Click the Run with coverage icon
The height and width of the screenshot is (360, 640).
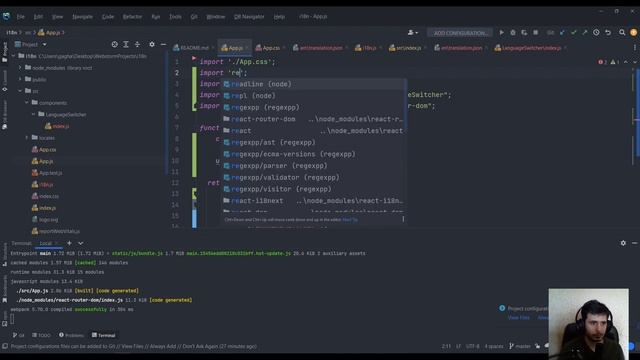524,33
